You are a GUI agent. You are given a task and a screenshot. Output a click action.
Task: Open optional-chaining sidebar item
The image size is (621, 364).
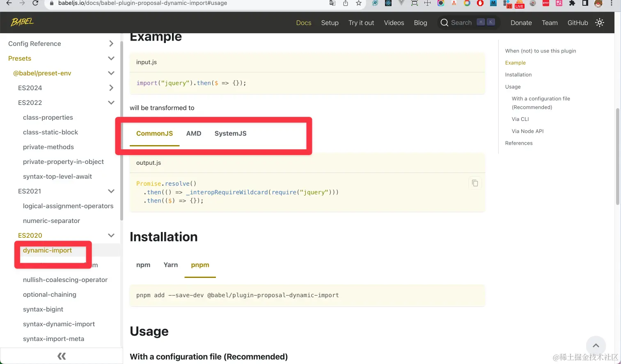50,294
